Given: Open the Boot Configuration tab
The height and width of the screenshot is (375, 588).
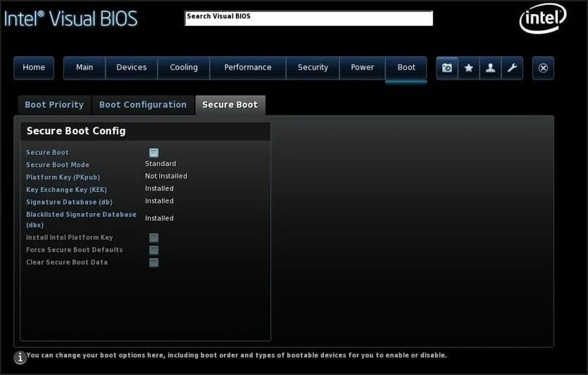Looking at the screenshot, I should pyautogui.click(x=143, y=105).
